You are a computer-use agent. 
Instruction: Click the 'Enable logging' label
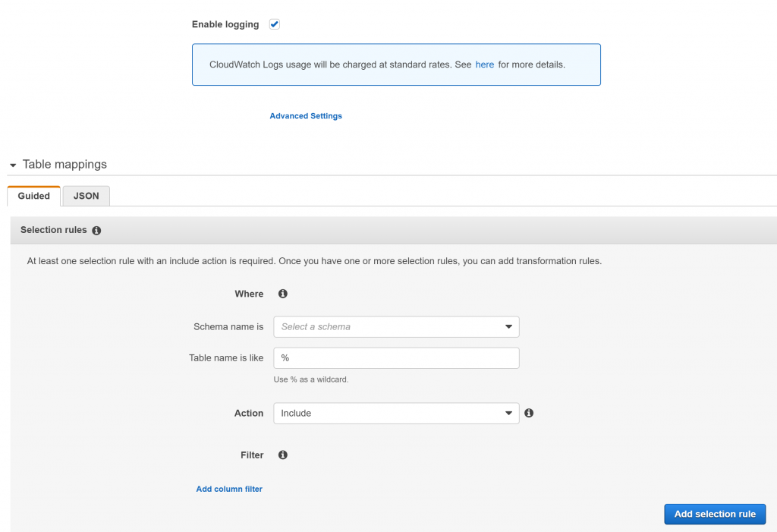tap(225, 24)
